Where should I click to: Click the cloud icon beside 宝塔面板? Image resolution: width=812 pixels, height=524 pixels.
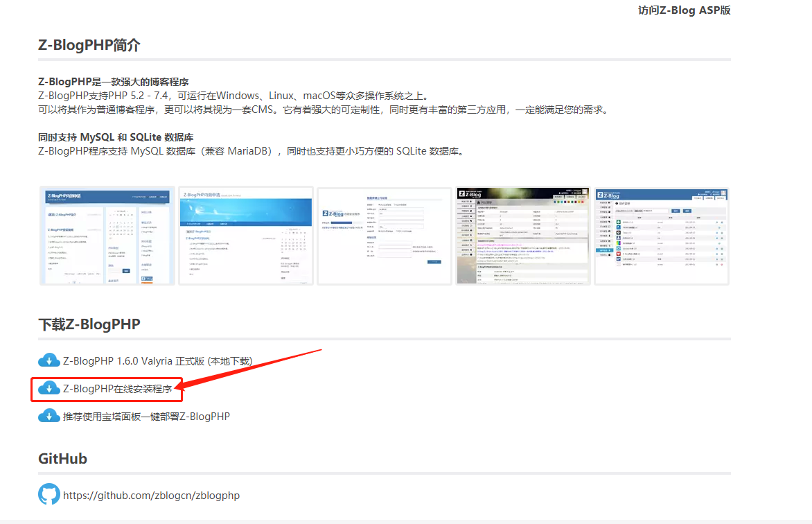click(x=49, y=416)
